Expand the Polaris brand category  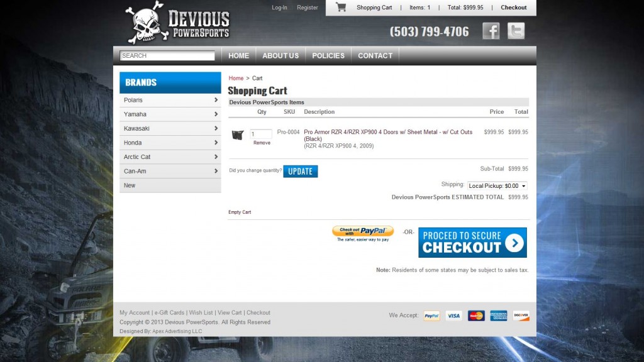click(170, 100)
